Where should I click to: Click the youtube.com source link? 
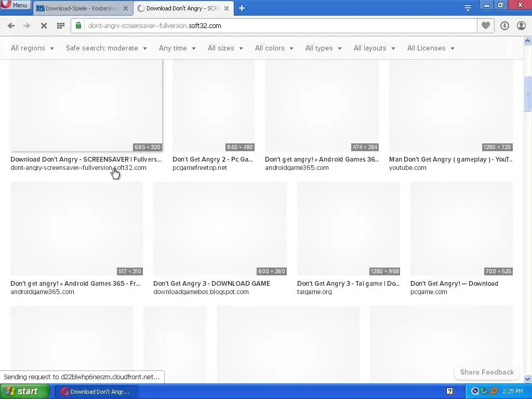[407, 168]
